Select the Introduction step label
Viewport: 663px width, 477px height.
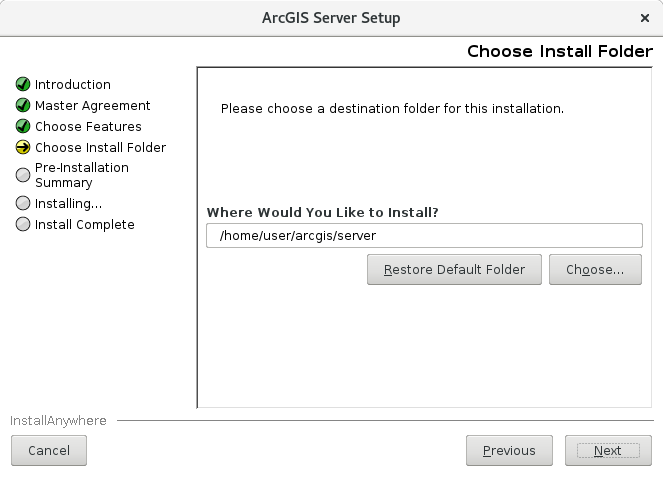click(73, 85)
